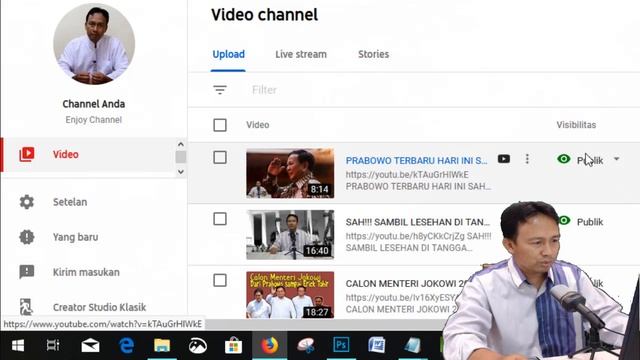The width and height of the screenshot is (640, 360).
Task: Click Visibilitas column header
Action: pos(576,125)
